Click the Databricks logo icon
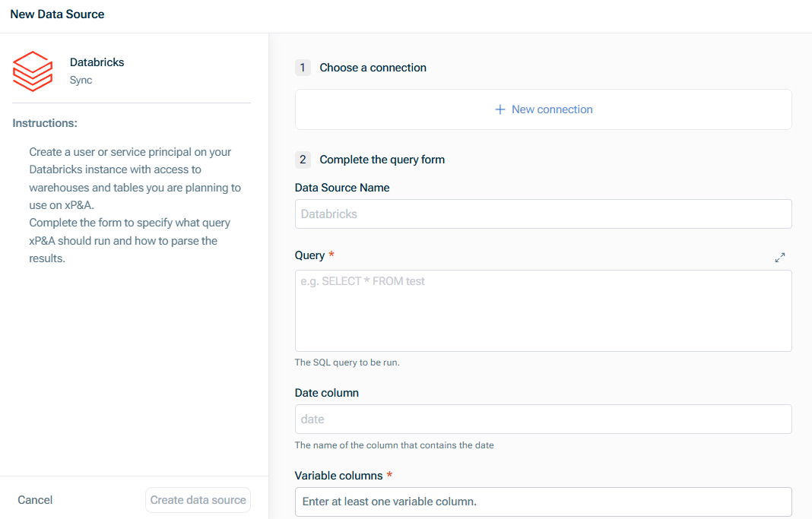This screenshot has height=519, width=812. [x=32, y=71]
